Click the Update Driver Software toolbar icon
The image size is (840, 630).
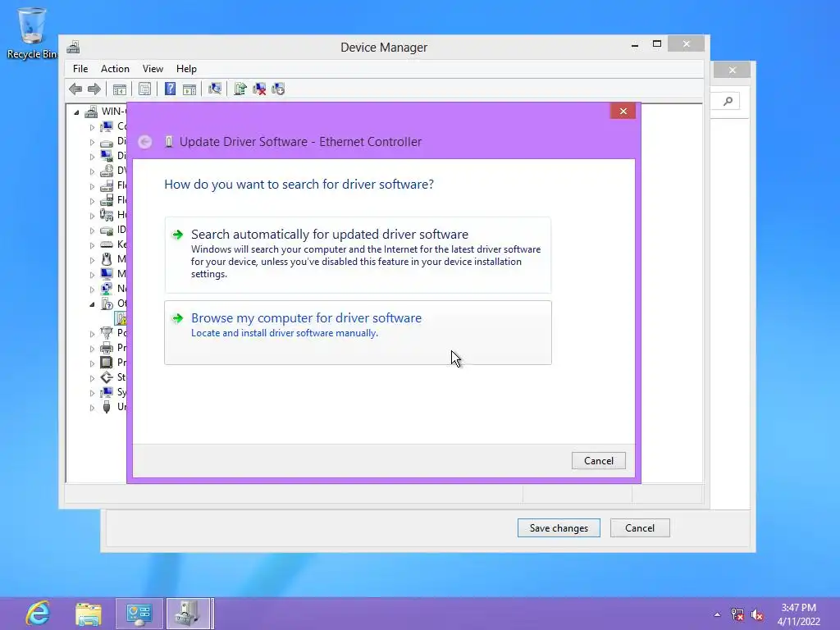[240, 89]
